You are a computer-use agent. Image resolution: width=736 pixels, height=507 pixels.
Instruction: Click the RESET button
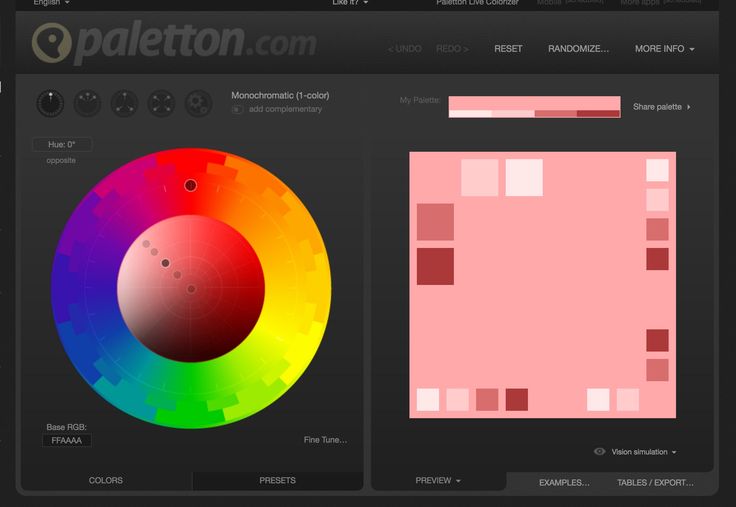508,49
